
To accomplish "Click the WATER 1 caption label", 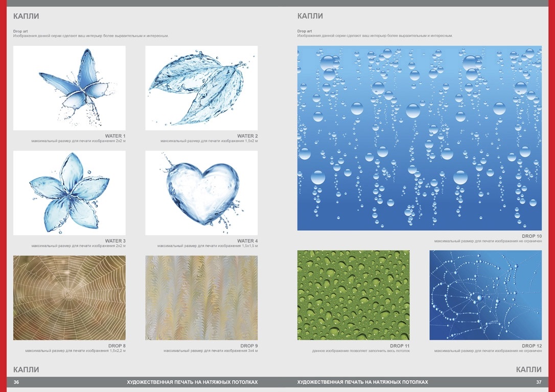I will click(x=115, y=136).
